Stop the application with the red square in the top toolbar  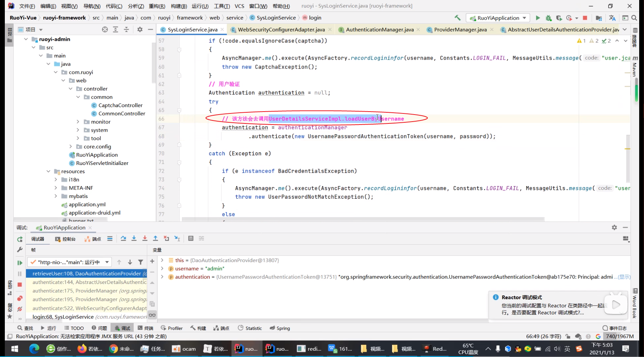(585, 18)
